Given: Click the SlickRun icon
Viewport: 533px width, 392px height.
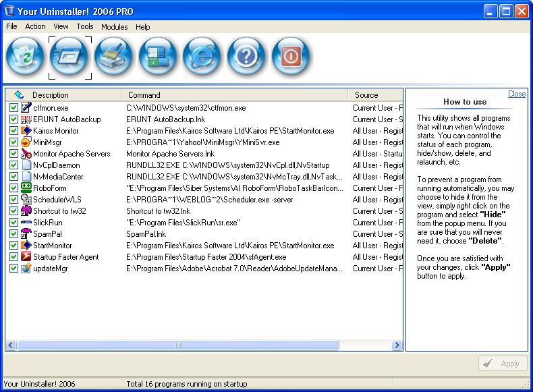Looking at the screenshot, I should point(26,223).
